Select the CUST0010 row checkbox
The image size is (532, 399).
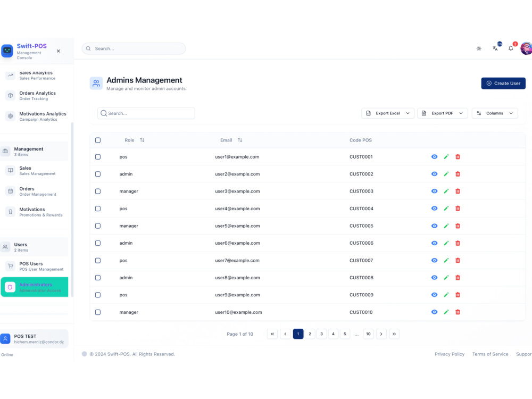point(98,312)
